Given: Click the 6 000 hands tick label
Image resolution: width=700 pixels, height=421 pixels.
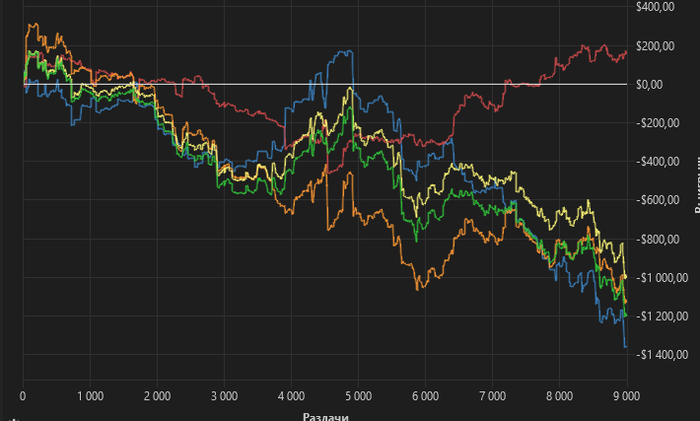Looking at the screenshot, I should [x=425, y=396].
